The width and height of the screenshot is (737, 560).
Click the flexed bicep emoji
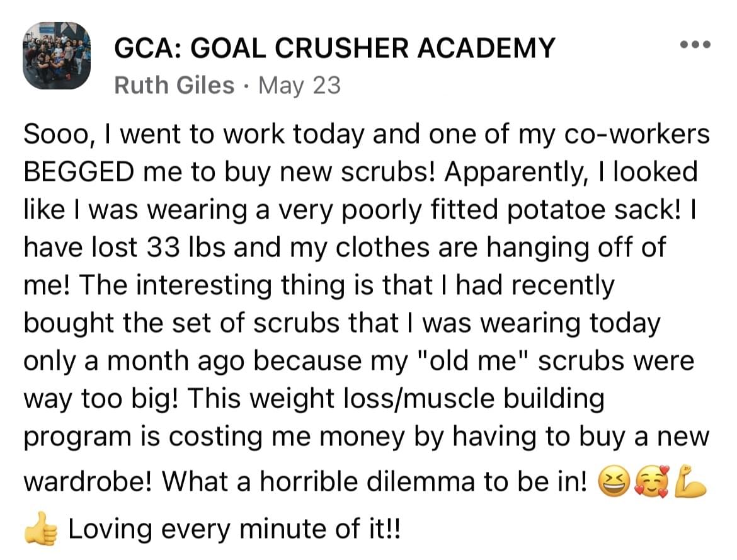click(690, 482)
